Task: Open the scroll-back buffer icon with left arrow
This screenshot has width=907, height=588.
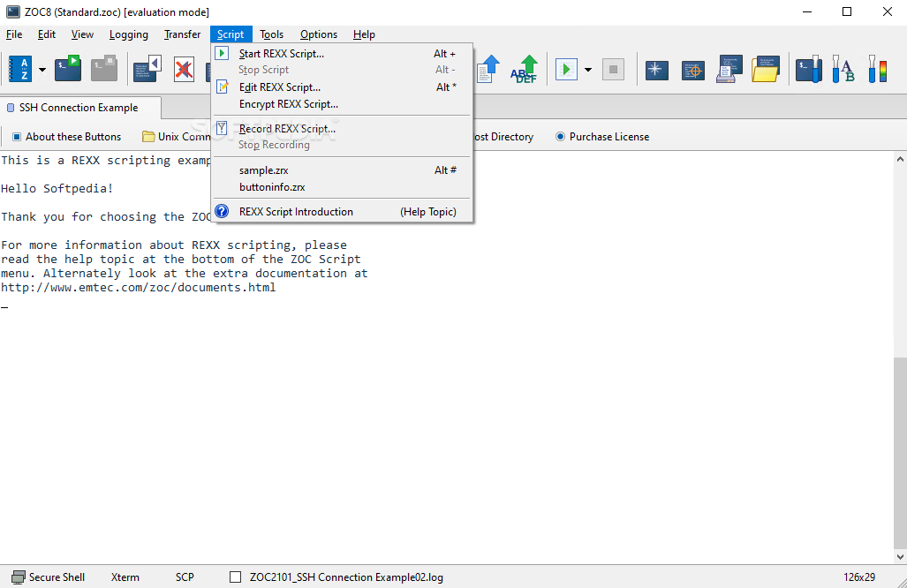Action: pos(147,69)
